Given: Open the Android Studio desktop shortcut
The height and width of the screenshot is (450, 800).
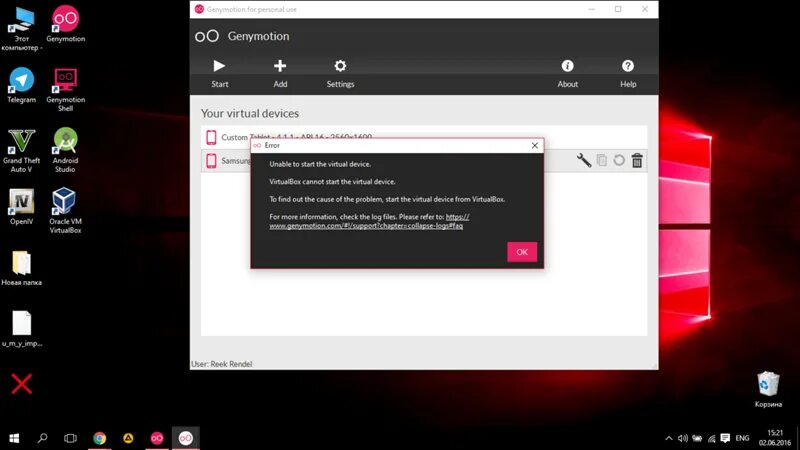Looking at the screenshot, I should click(65, 150).
